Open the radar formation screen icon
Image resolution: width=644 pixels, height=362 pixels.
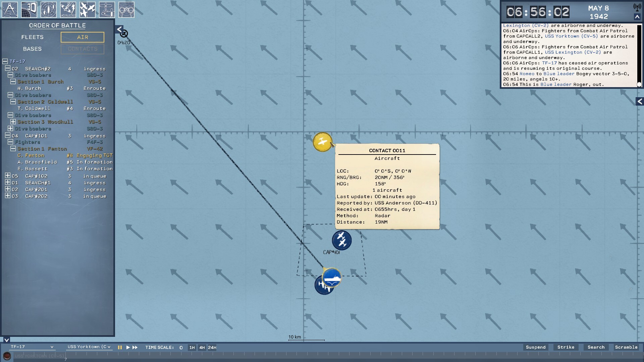[x=49, y=10]
